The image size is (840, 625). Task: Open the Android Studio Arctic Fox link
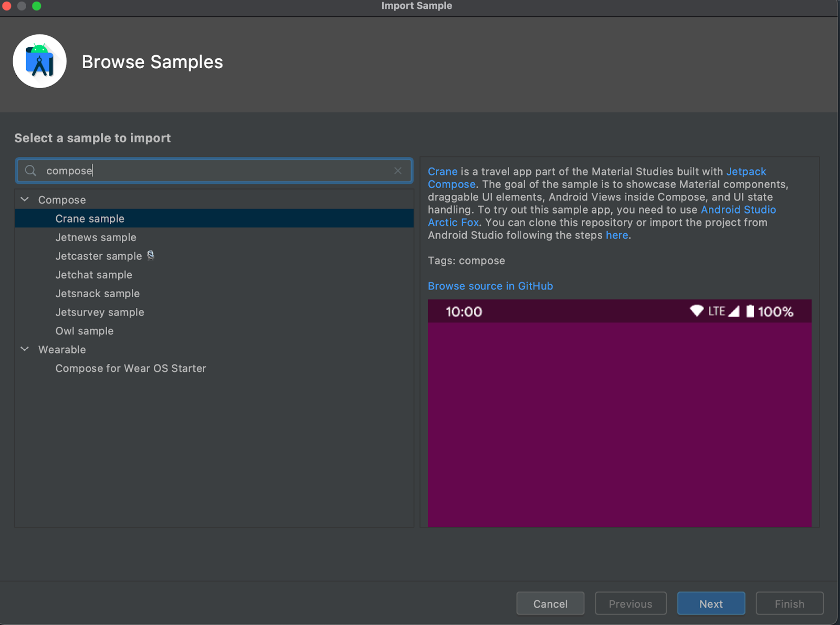coord(738,210)
